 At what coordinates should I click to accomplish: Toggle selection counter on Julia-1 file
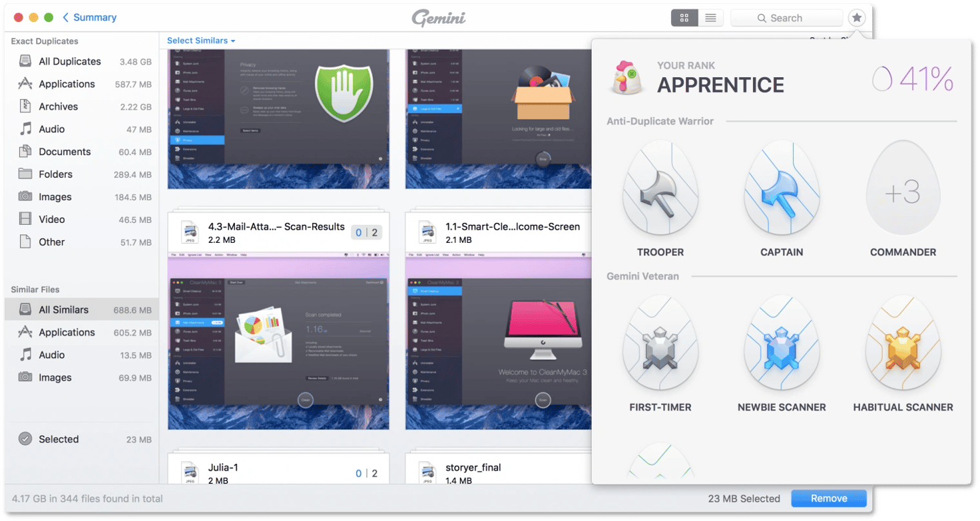click(367, 473)
